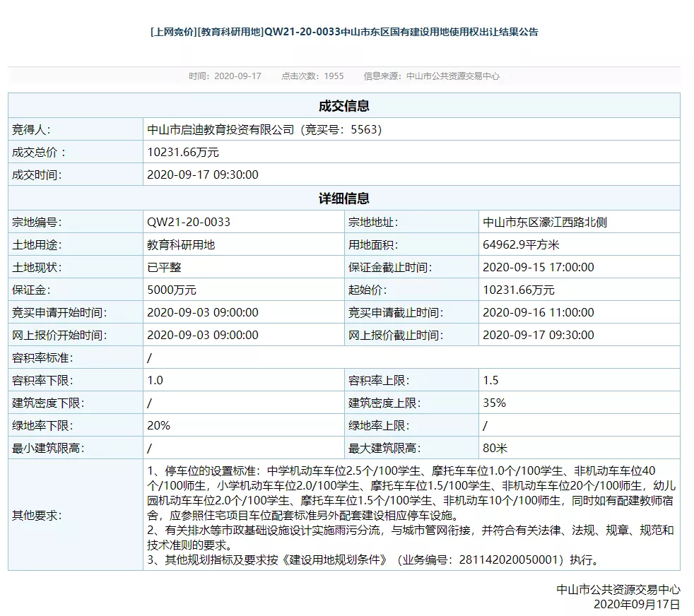This screenshot has height=616, width=694.
Task: Click the view count 点击次数 1955
Action: point(312,76)
